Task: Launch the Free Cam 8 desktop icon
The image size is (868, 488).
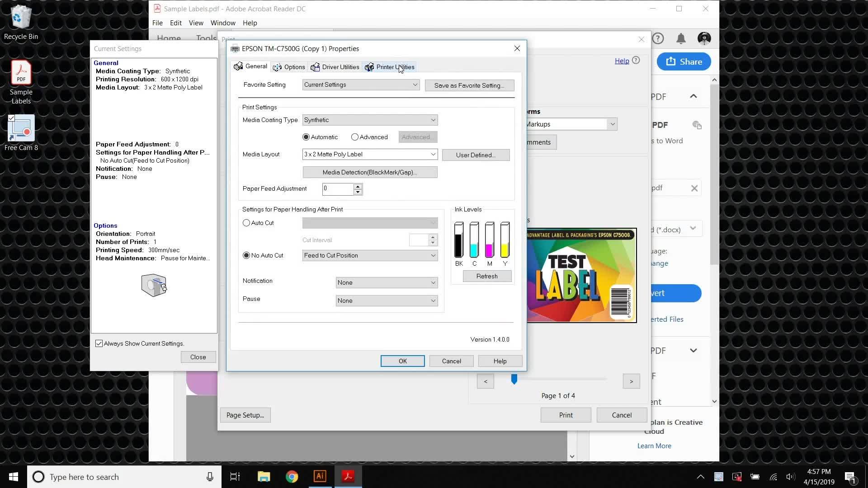Action: coord(21,133)
